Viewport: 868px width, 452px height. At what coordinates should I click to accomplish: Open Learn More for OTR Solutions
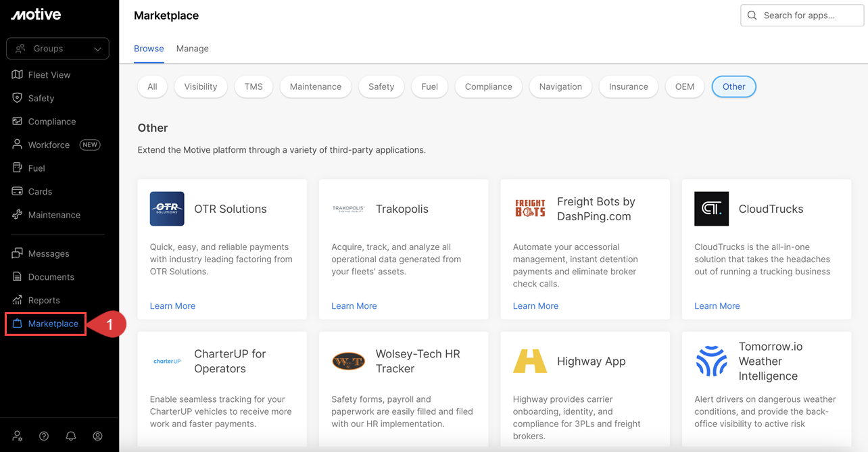(172, 306)
